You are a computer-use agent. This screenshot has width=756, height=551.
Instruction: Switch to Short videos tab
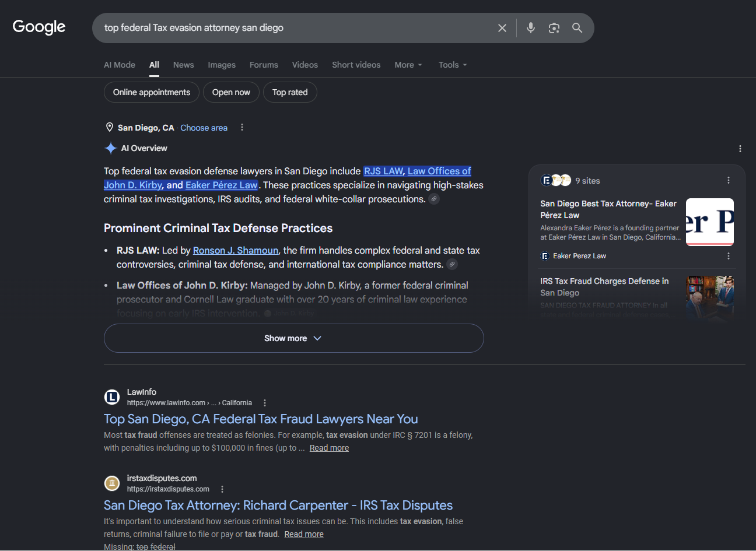[x=356, y=65]
